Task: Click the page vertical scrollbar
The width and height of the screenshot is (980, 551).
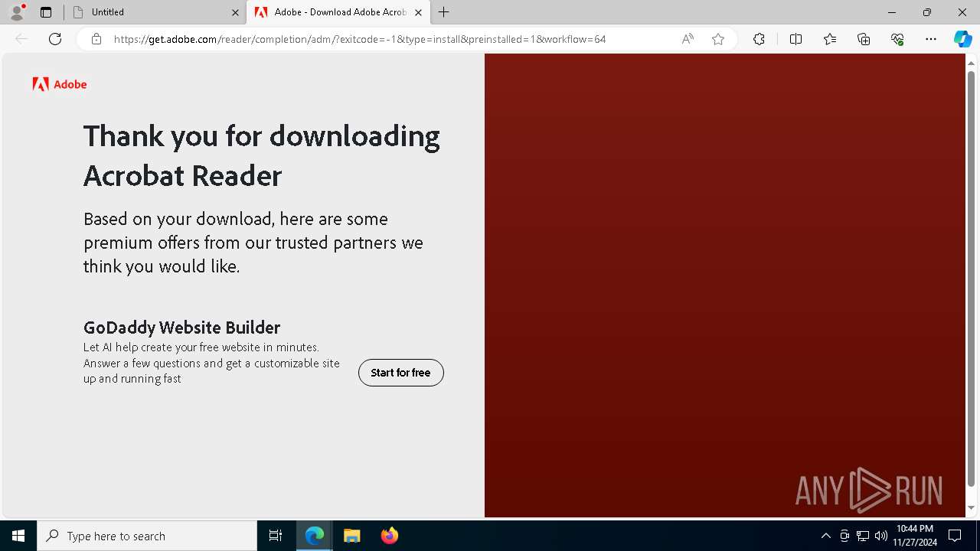Action: coord(972,279)
